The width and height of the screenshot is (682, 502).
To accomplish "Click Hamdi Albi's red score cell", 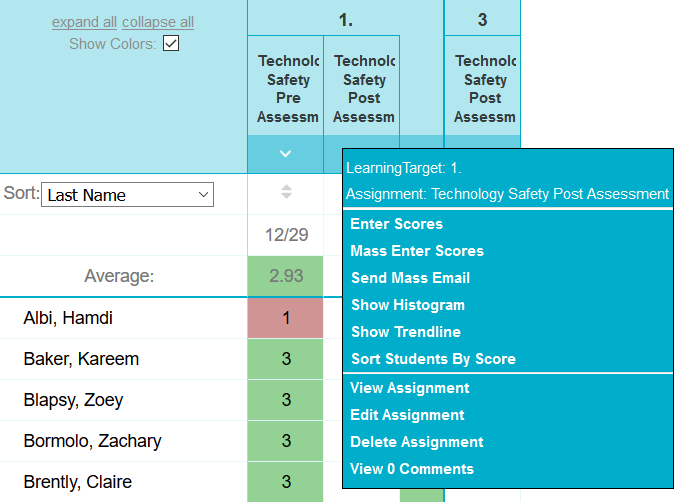I will 286,318.
